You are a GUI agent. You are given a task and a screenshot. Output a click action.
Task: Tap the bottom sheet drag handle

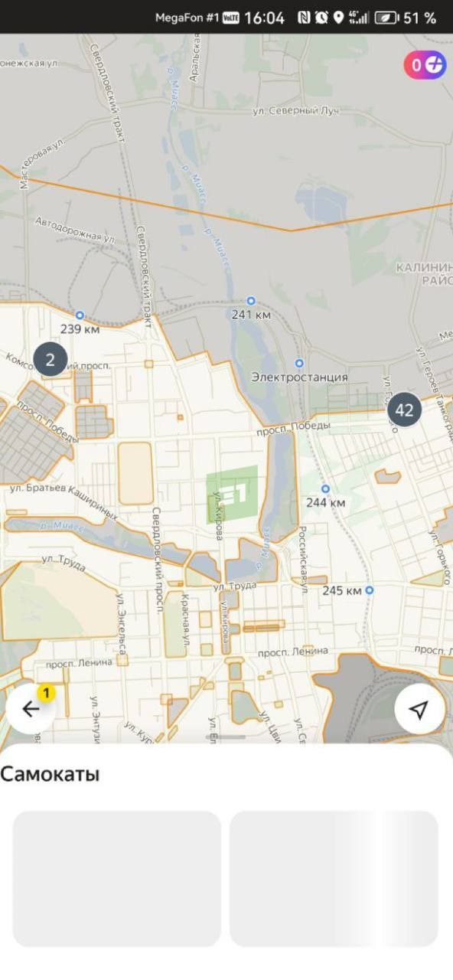226,737
